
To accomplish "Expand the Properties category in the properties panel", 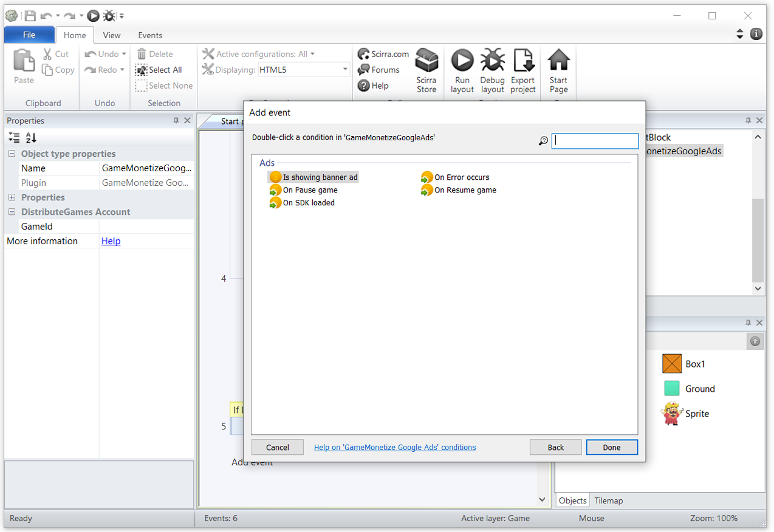I will coord(12,198).
